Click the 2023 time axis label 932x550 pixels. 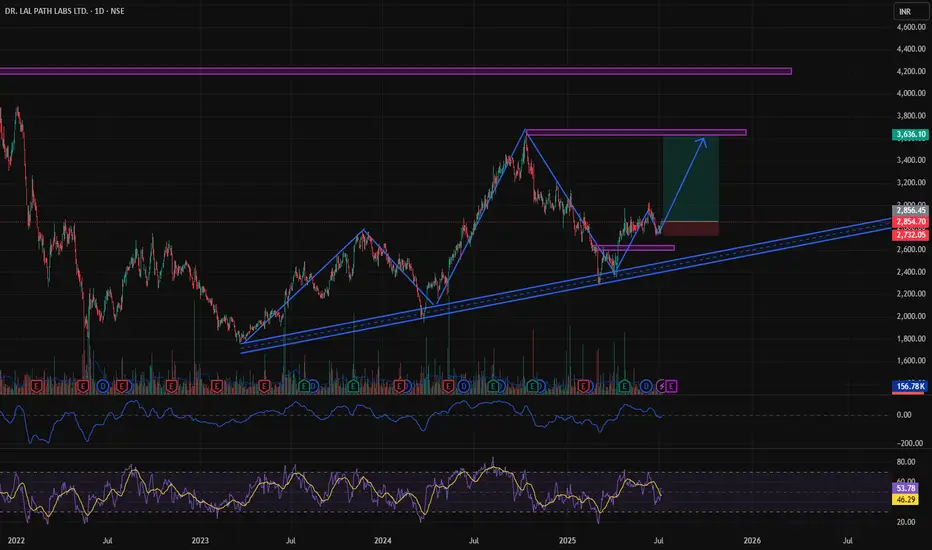200,540
